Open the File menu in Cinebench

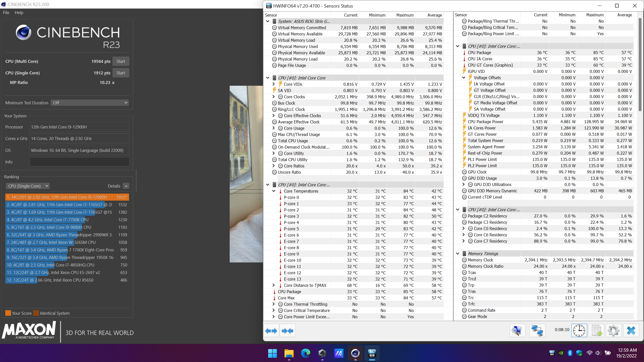click(x=6, y=13)
